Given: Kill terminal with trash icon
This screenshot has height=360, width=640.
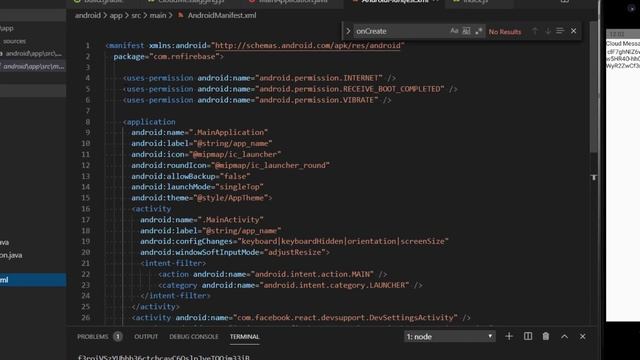Looking at the screenshot, I should [546, 336].
